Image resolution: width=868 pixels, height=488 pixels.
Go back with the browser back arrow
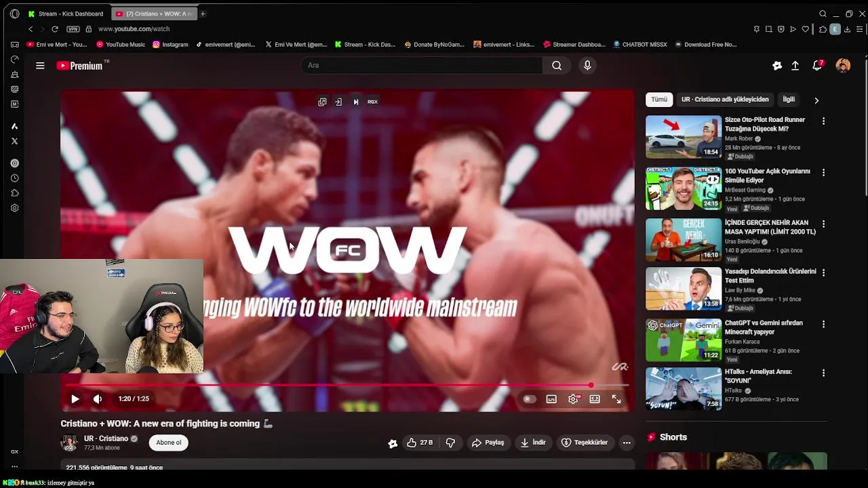click(31, 29)
